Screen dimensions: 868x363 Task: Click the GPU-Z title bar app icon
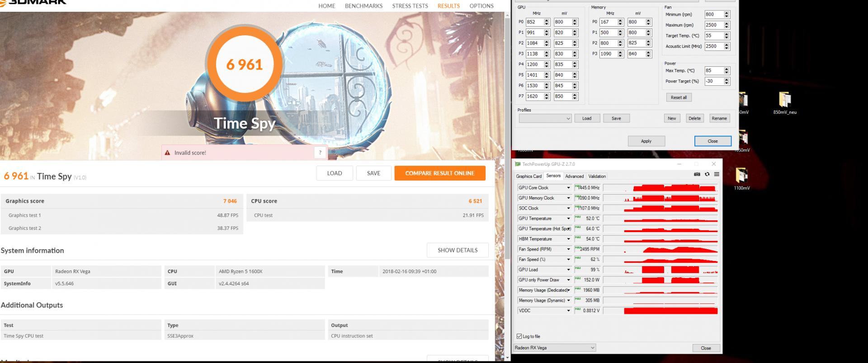[518, 164]
